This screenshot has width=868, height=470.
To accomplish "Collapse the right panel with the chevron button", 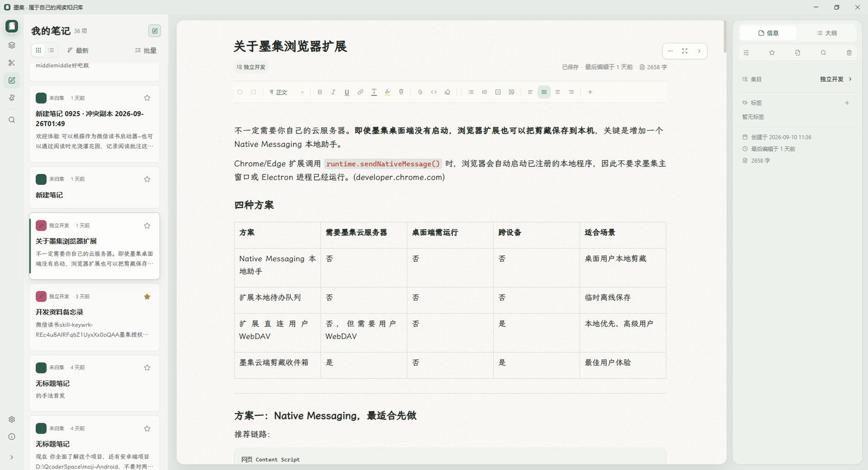I will [699, 51].
